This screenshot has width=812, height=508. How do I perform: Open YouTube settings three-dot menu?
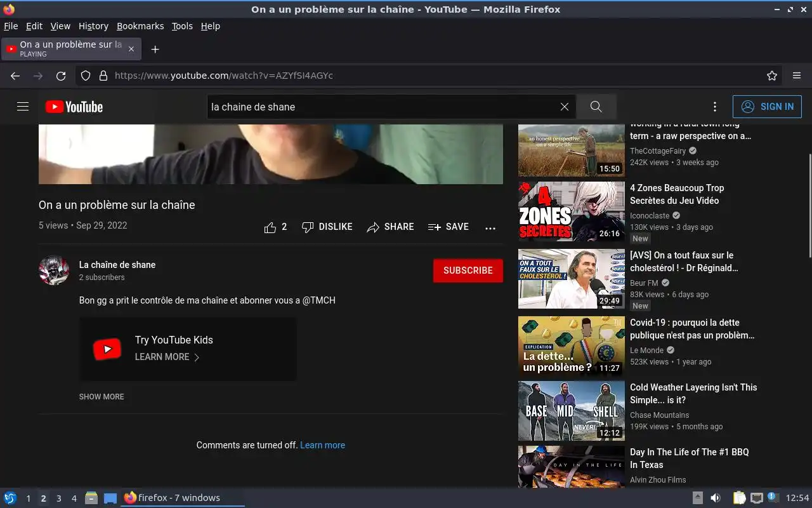coord(715,107)
